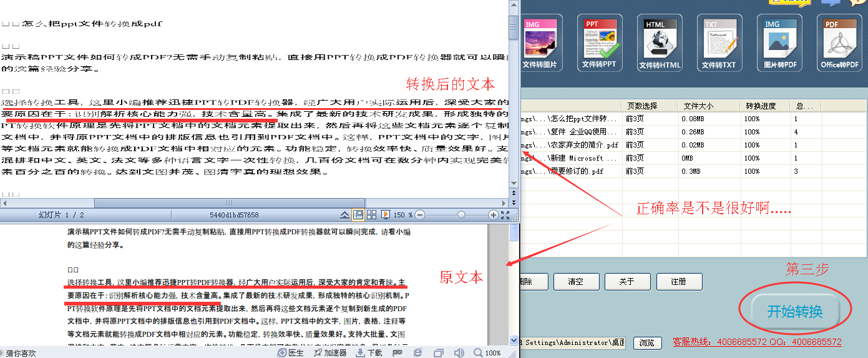Click the output path input field
The image size is (868, 358).
coord(573,343)
